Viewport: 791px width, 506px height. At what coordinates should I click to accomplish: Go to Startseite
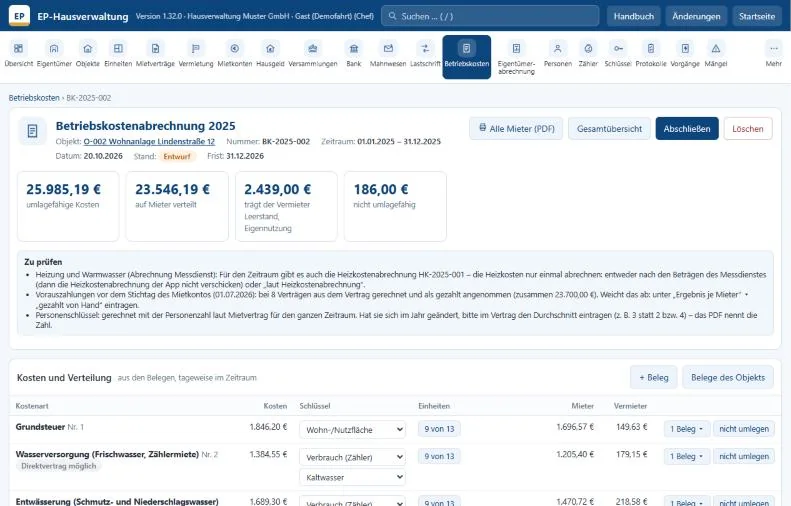coord(757,16)
